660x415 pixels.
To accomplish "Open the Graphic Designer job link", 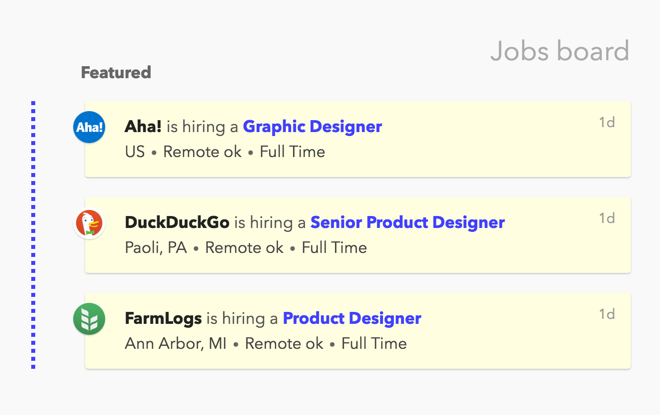I will [312, 127].
